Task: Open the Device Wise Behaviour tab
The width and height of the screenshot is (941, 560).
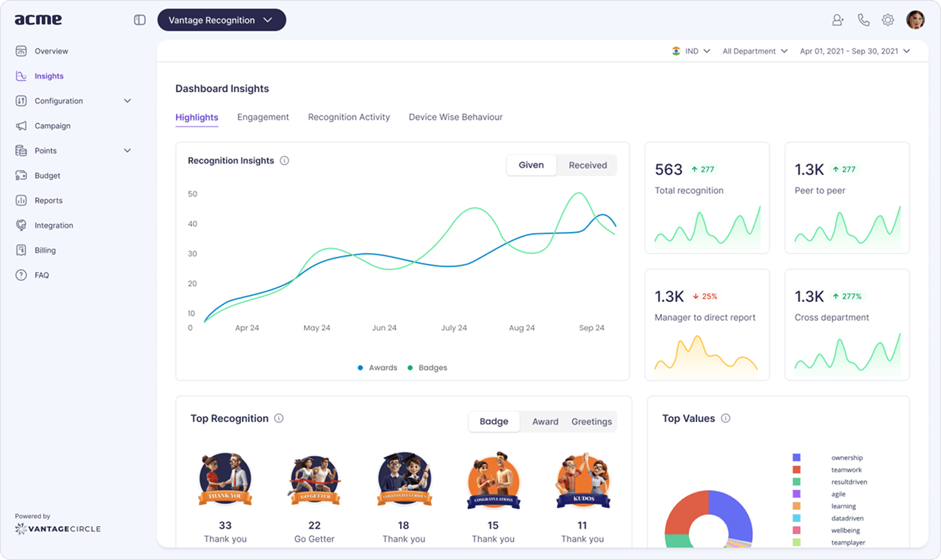Action: pyautogui.click(x=455, y=117)
